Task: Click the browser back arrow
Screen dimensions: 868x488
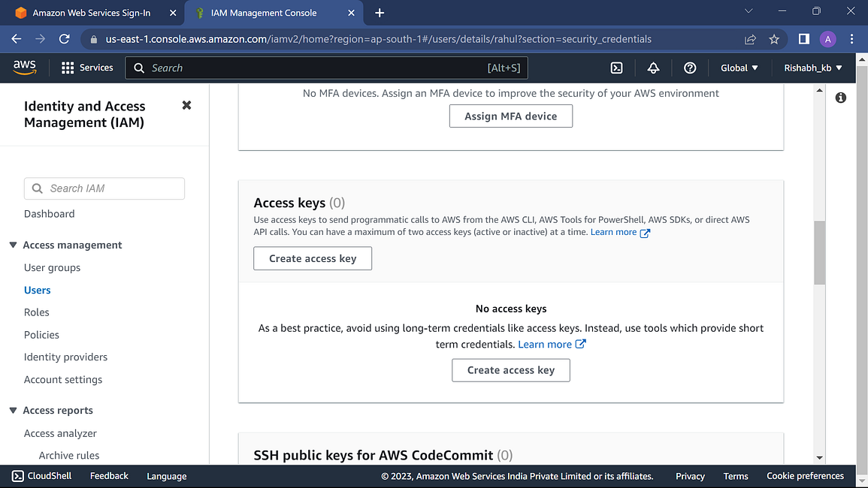Action: (17, 39)
